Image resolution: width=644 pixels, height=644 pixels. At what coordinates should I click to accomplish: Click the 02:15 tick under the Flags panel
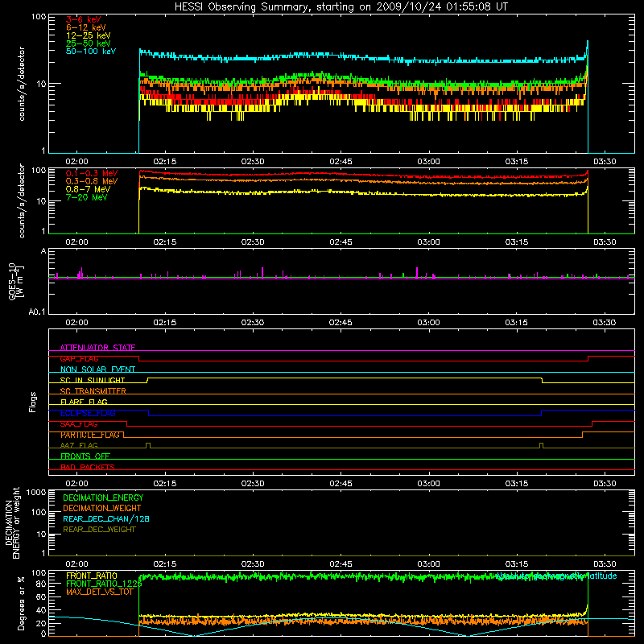165,484
